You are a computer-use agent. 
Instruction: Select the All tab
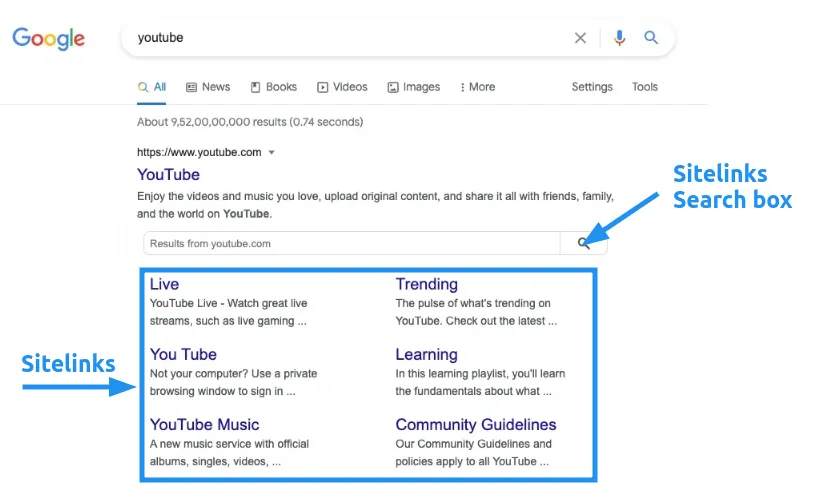[x=151, y=87]
